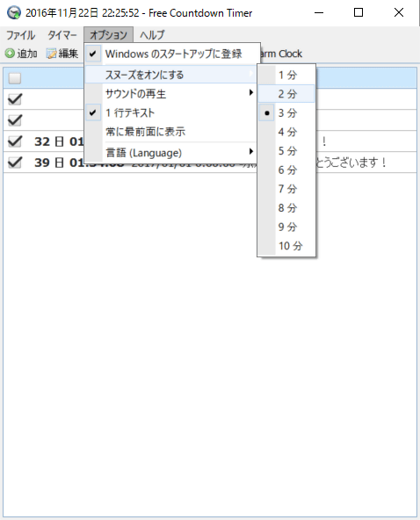Toggle Windows のスタートアップに登録 option

(x=171, y=54)
